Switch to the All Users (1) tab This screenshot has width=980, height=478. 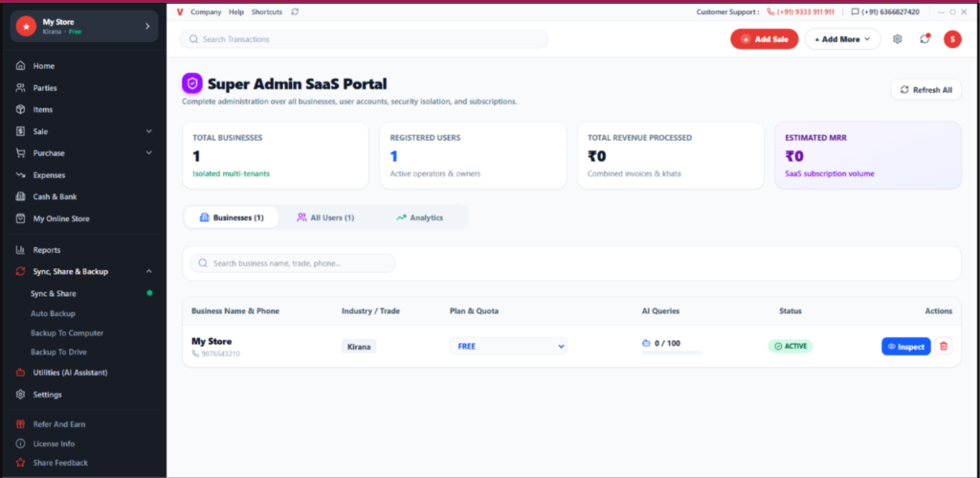pyautogui.click(x=325, y=217)
